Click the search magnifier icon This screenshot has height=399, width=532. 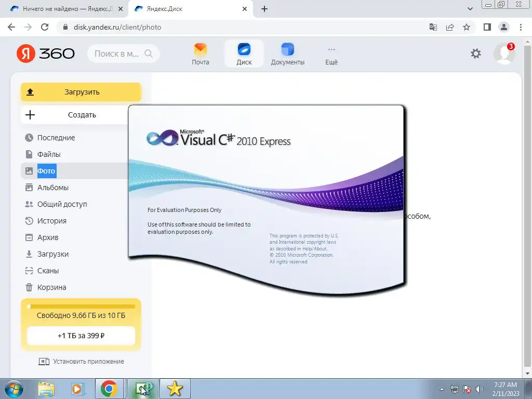click(x=149, y=54)
